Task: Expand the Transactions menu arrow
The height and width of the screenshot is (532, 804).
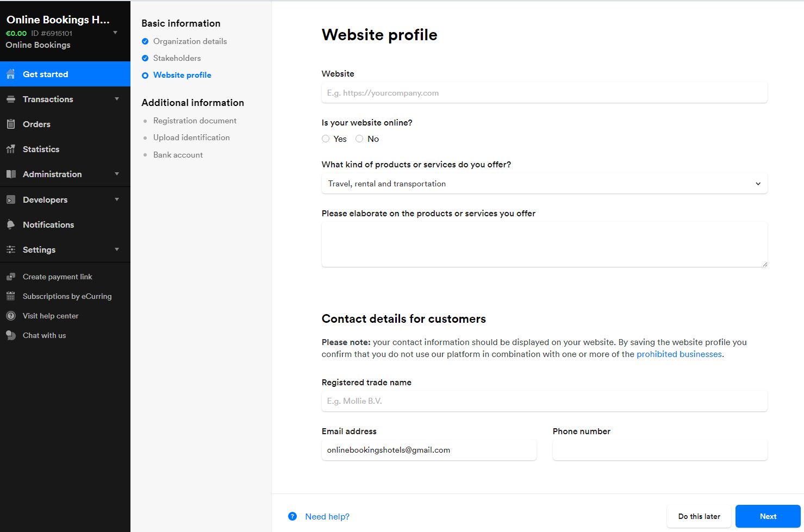Action: [117, 99]
